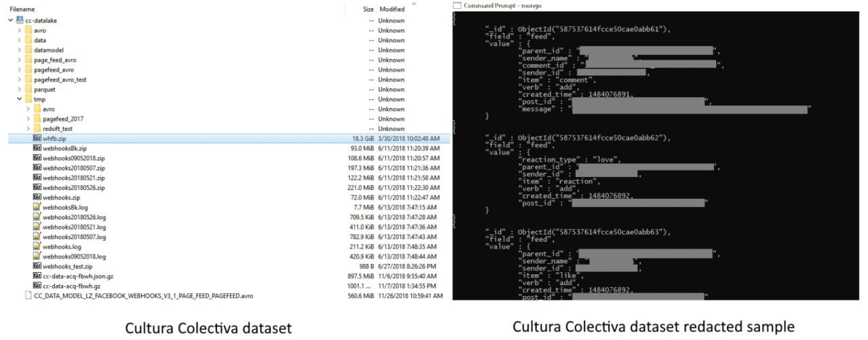Click the cc-data-acq-fbwh.json.gz archive icon
Viewport: 868px width, 340px height.
pos(37,276)
